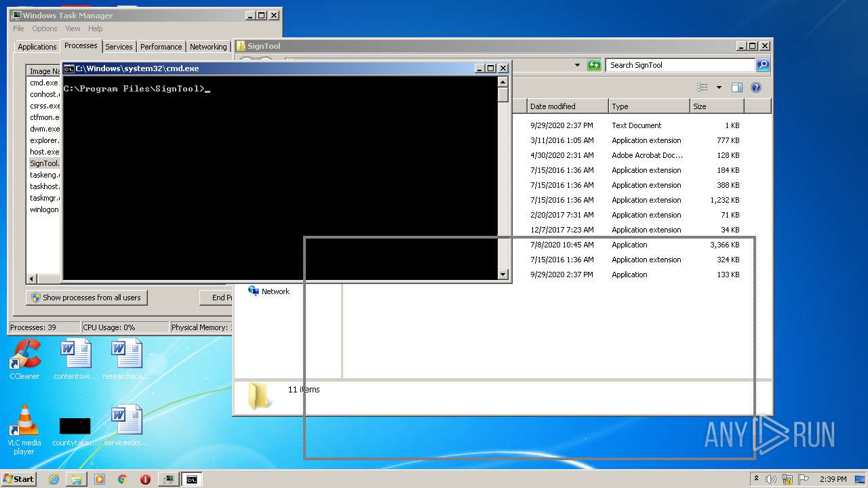Switch to the Performance tab in Task Manager

click(x=161, y=47)
